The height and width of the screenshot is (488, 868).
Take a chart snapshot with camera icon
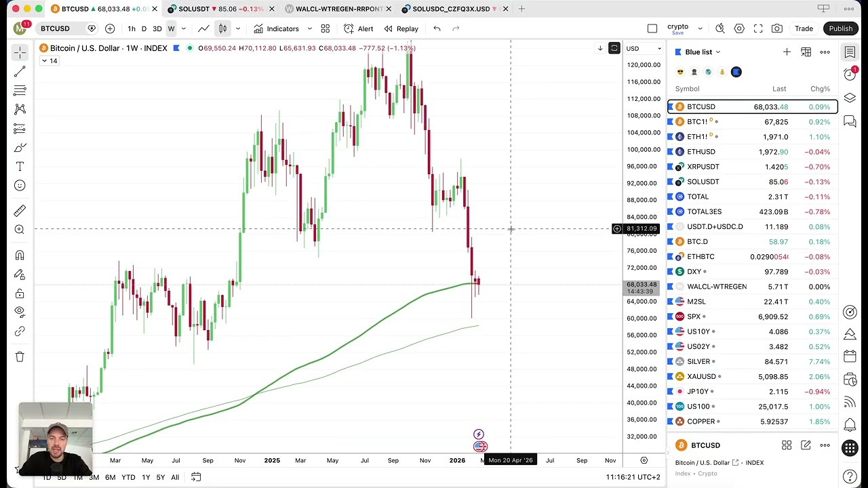pyautogui.click(x=777, y=28)
